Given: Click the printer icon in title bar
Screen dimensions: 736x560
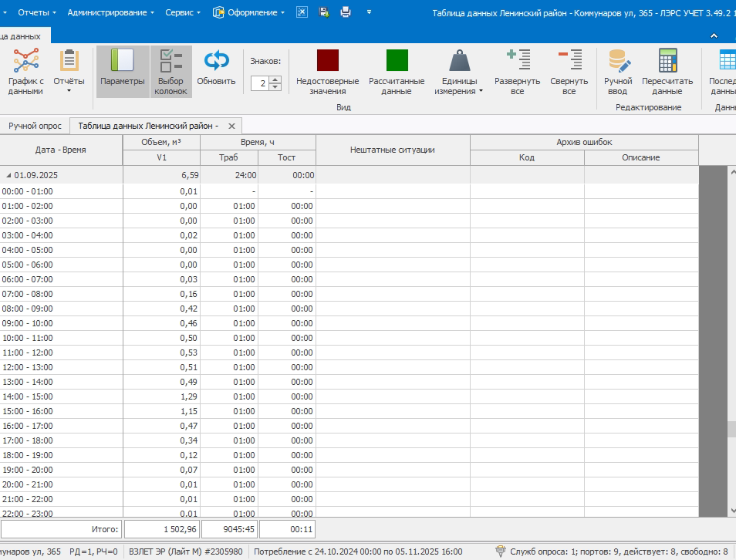Looking at the screenshot, I should tap(346, 12).
